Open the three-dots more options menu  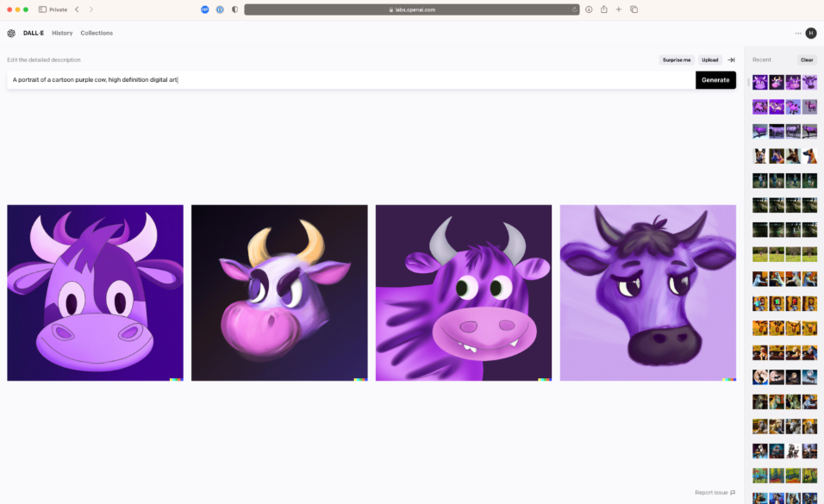coord(798,33)
